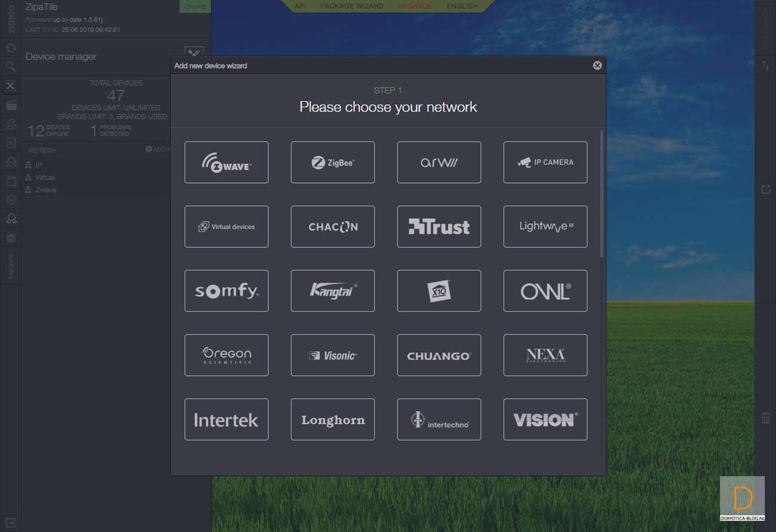Viewport: 776px width, 532px height.
Task: Open the clapperboard scenes sidebar icon
Action: tap(10, 105)
